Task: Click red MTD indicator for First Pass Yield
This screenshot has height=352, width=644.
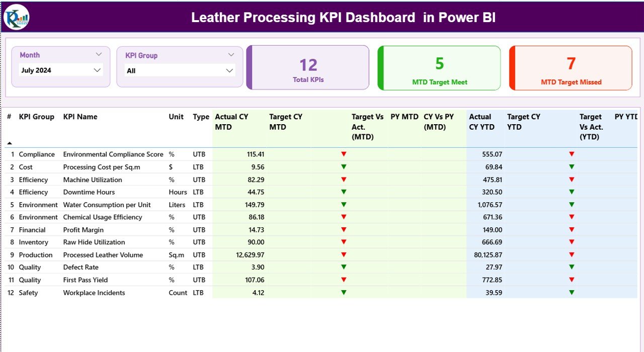Action: (x=344, y=280)
